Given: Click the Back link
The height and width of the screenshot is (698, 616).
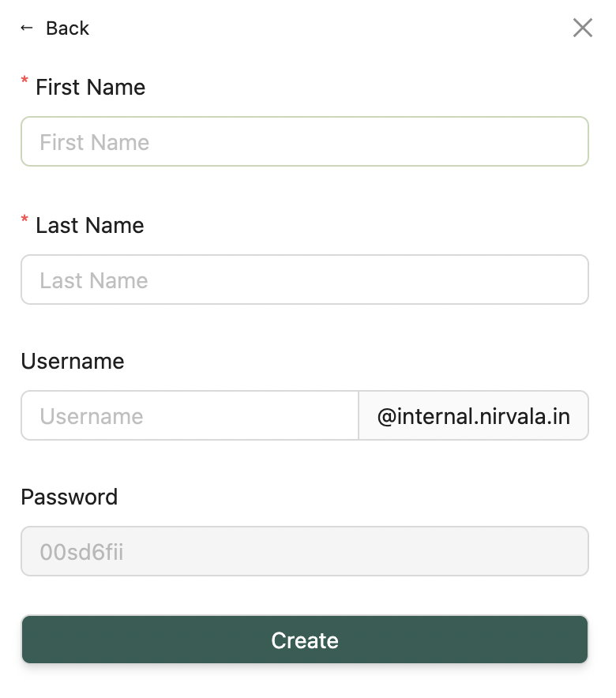Looking at the screenshot, I should [x=68, y=28].
